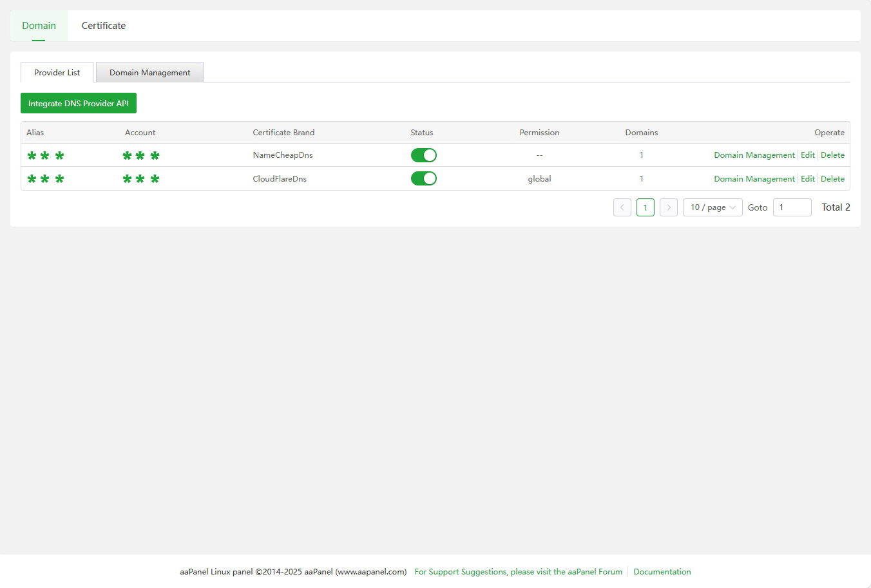871x588 pixels.
Task: Turn off the CloudFlareDns status switch
Action: pos(423,178)
